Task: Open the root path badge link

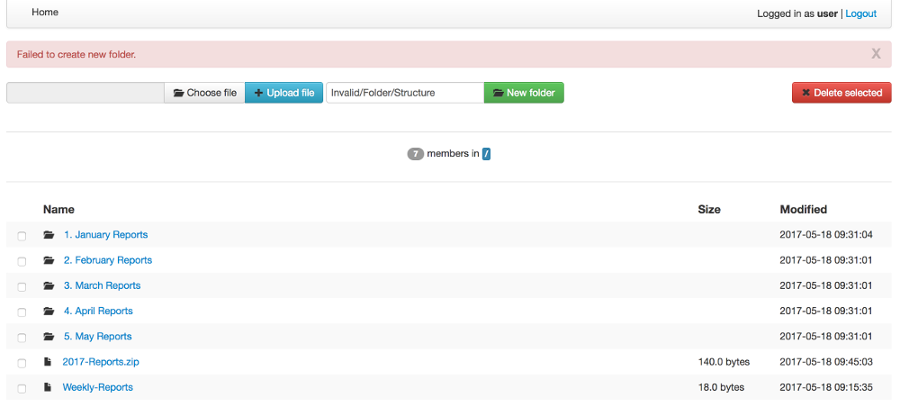Action: pos(486,154)
